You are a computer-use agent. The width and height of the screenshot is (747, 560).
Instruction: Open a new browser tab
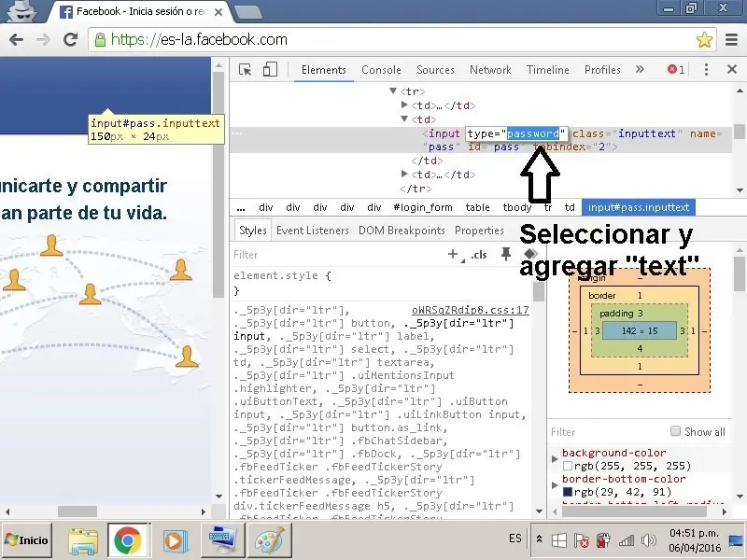pos(247,12)
